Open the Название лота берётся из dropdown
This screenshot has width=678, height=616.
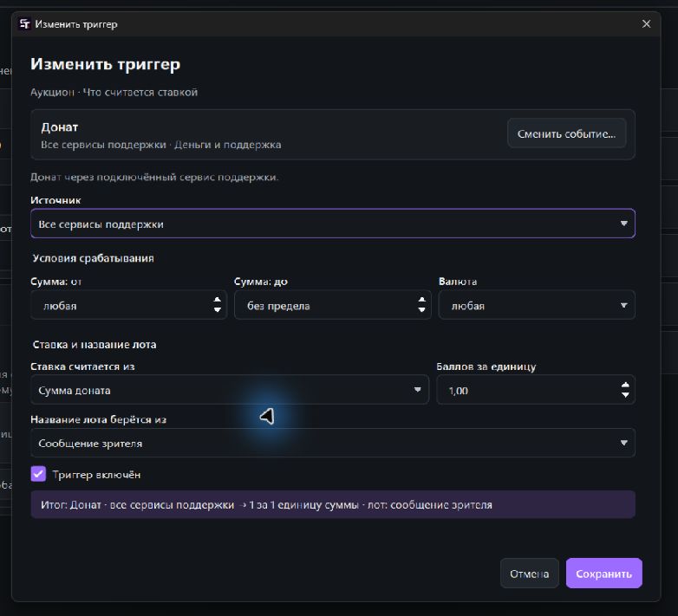coord(333,443)
